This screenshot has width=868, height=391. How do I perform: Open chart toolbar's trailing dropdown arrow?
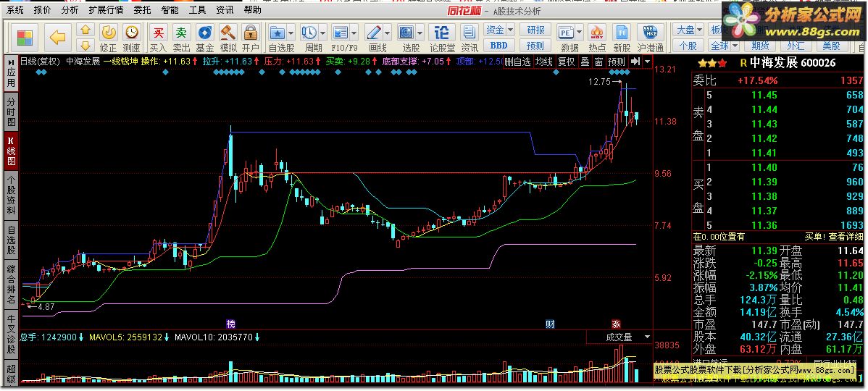(x=647, y=61)
